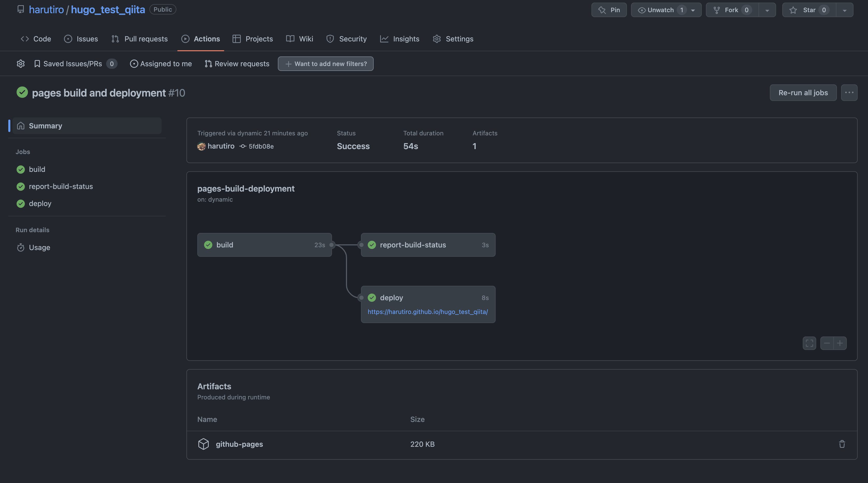Viewport: 868px width, 483px height.
Task: Delete the github-pages artifact with trash icon
Action: point(842,444)
